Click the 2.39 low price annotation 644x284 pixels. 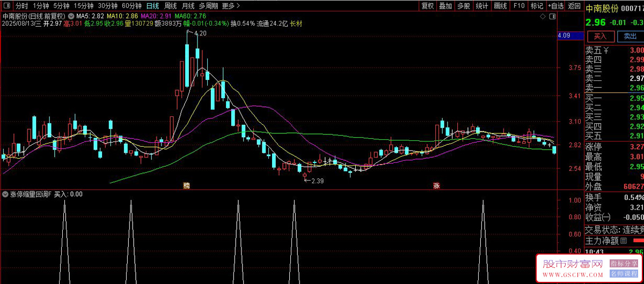(317, 181)
